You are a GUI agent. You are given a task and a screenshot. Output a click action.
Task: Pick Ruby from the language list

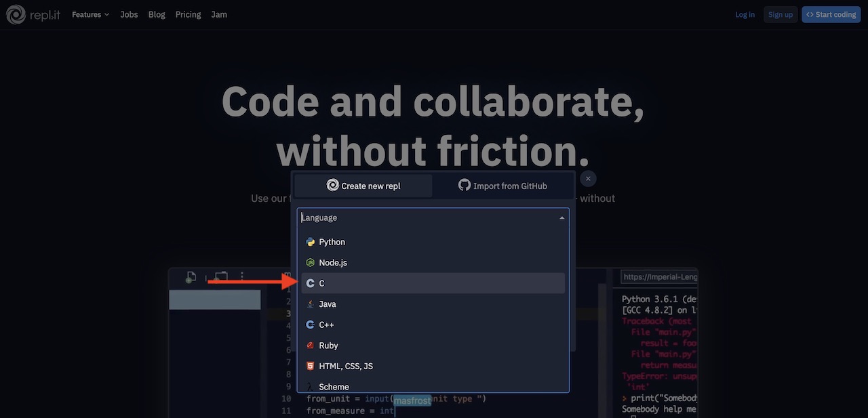(x=433, y=346)
